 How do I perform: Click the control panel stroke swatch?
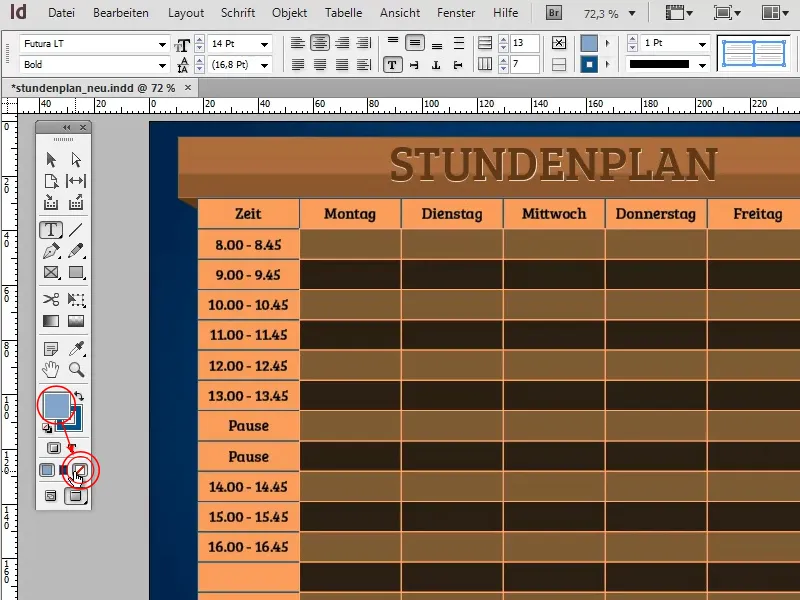[589, 64]
